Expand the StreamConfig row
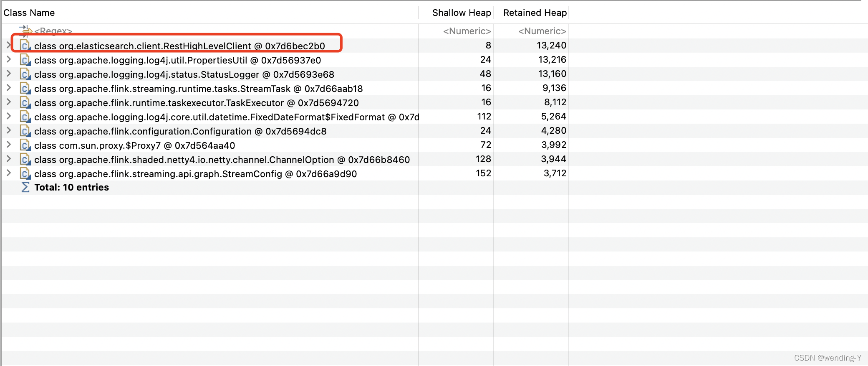Screen dimensions: 868x366 (x=8, y=173)
